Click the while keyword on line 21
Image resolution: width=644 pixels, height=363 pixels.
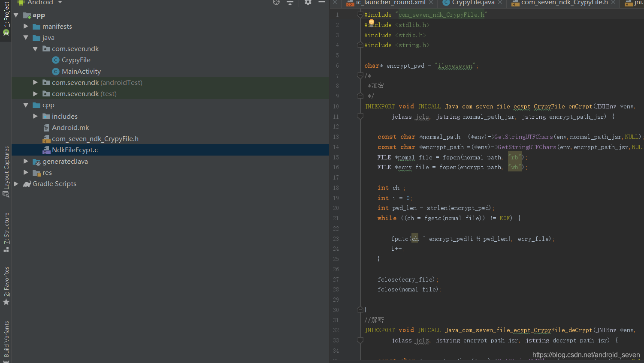(387, 218)
